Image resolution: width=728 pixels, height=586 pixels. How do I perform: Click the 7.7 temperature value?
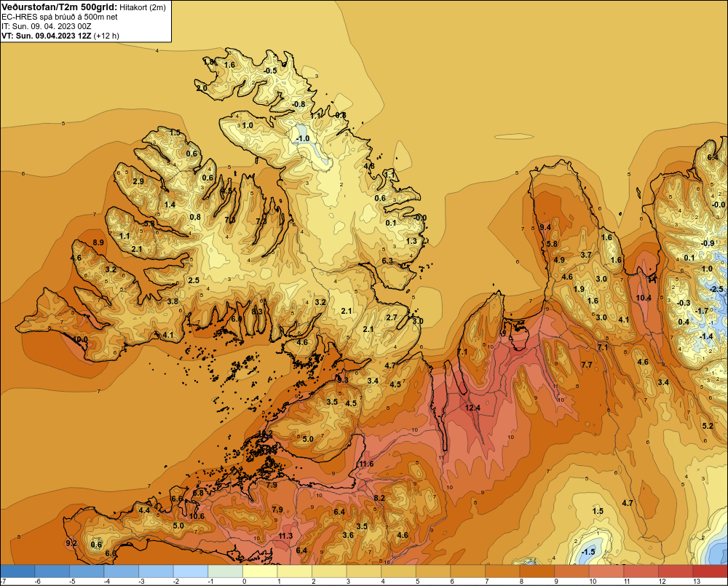[587, 365]
